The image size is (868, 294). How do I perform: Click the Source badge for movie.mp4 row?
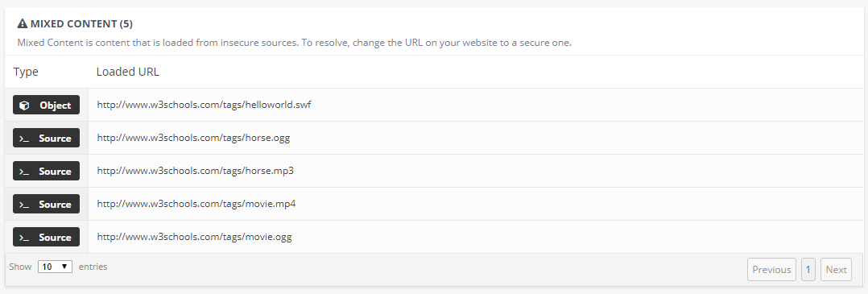coord(47,205)
